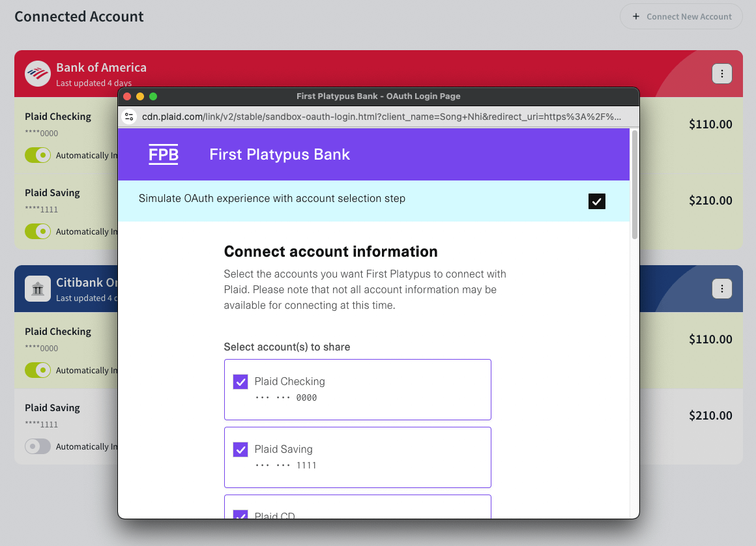Uncheck Simulate OAuth account selection checkbox
Viewport: 756px width, 546px height.
point(596,201)
